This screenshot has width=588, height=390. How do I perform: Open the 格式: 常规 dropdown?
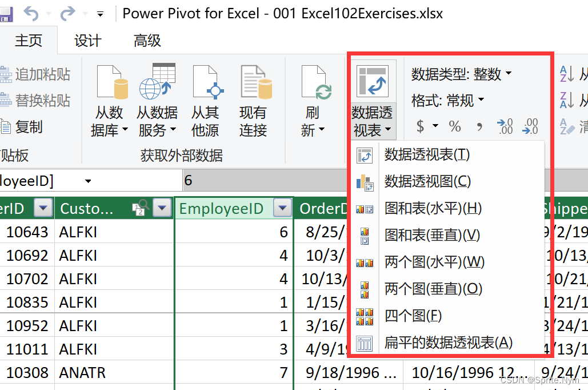click(x=447, y=100)
